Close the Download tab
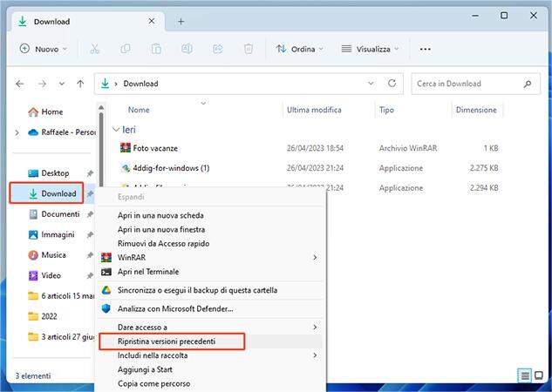This screenshot has width=552, height=392. point(152,21)
